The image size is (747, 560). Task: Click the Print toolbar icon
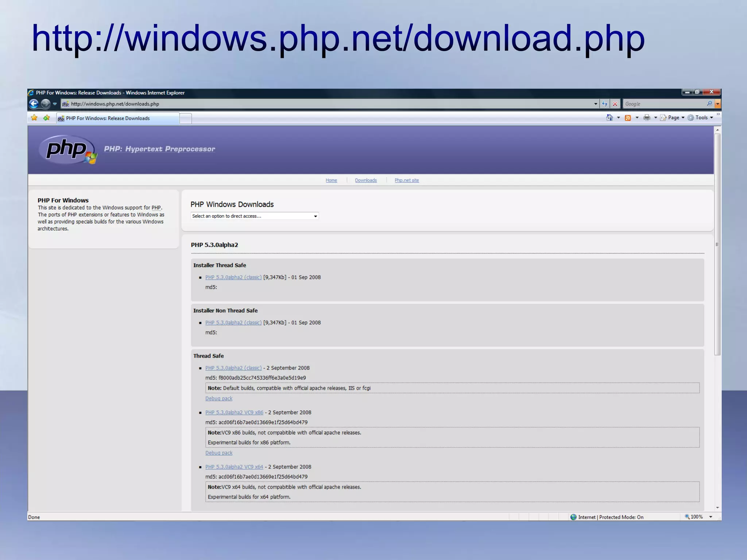(647, 117)
